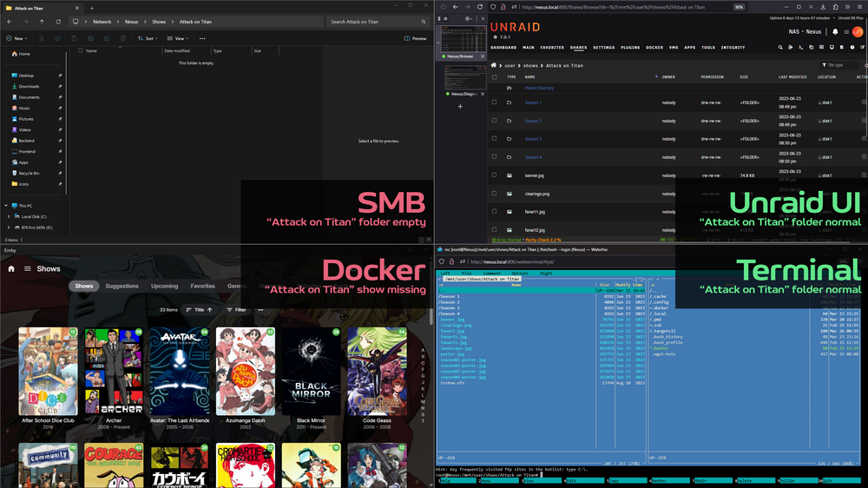Image resolution: width=868 pixels, height=488 pixels.
Task: Click the Emby home icon
Action: pyautogui.click(x=11, y=268)
